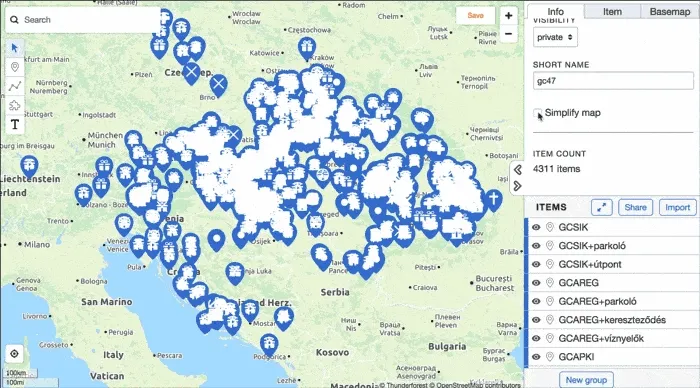Open the Thunderforest attribution link
This screenshot has height=388, width=700.
coord(407,385)
